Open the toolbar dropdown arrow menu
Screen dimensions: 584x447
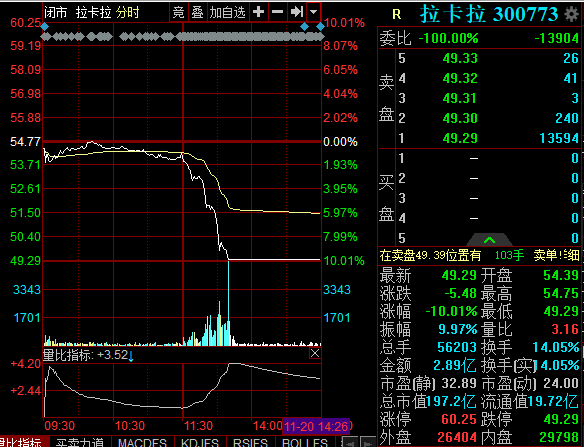click(314, 12)
